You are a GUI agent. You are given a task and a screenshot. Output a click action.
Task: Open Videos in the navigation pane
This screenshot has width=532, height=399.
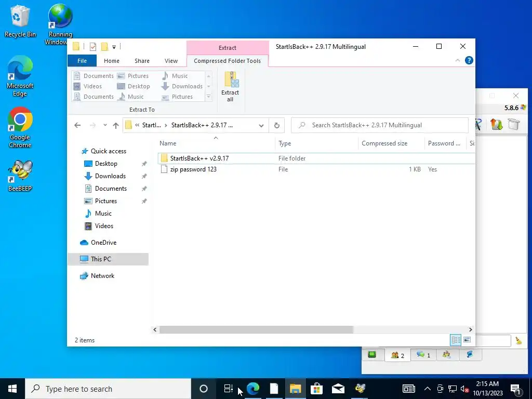(x=104, y=226)
